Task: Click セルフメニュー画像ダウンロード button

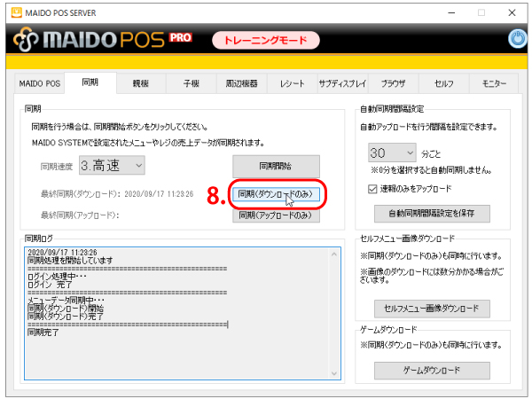Action: click(x=432, y=309)
